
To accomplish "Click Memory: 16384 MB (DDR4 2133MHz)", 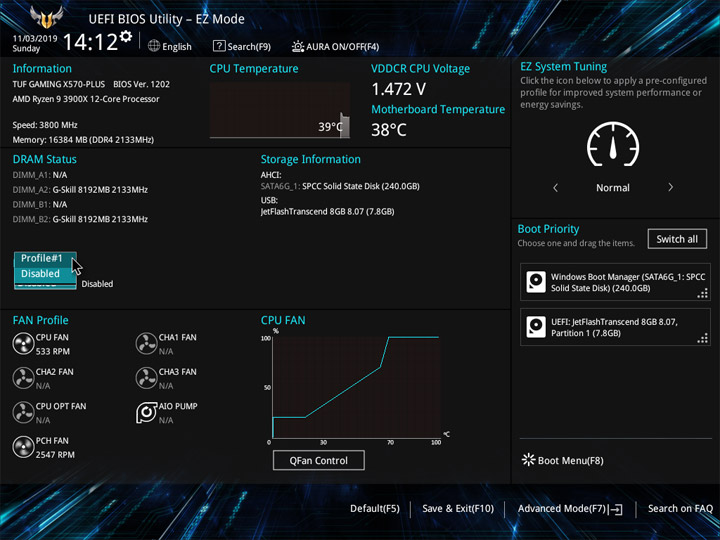I will tap(83, 140).
